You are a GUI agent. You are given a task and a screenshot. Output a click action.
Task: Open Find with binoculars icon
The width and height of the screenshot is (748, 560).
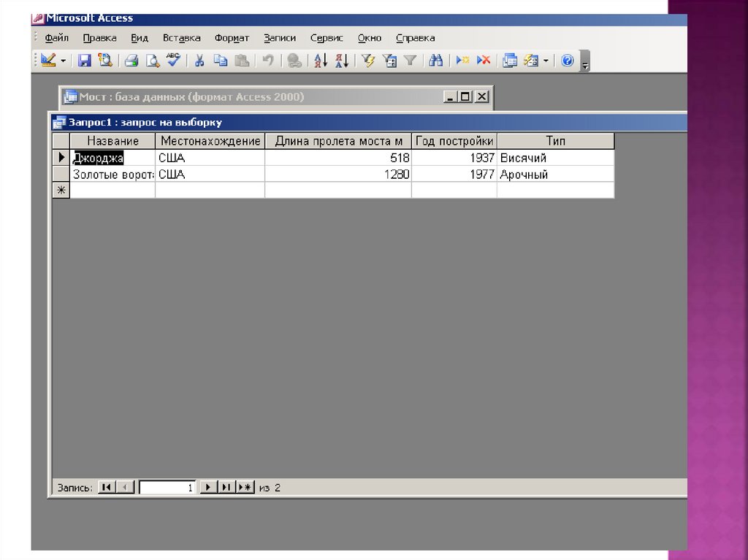436,61
